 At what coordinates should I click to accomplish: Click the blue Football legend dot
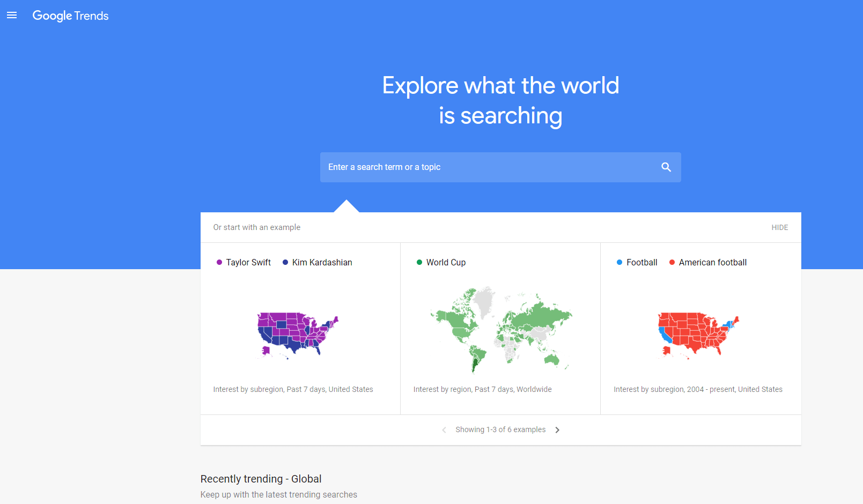coord(619,262)
